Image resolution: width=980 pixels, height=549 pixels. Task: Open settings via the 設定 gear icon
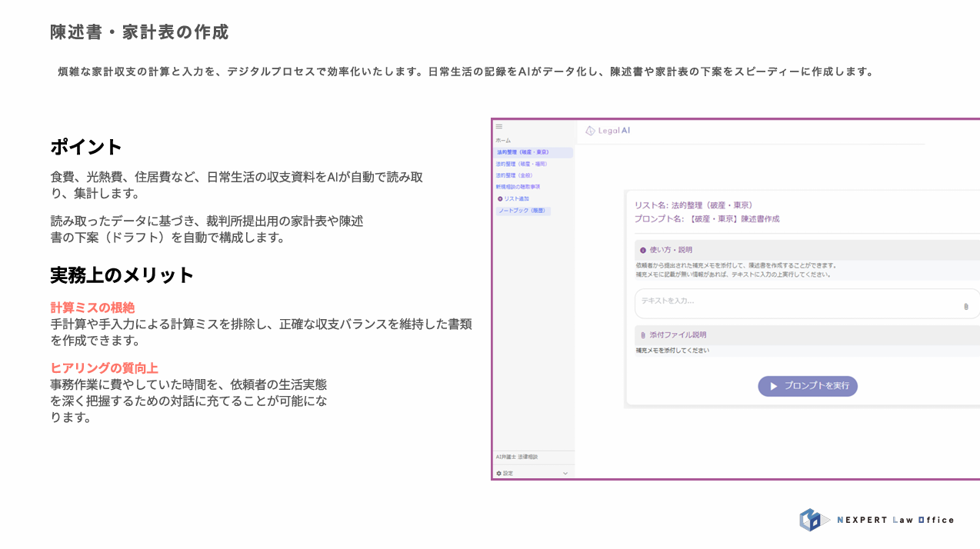coord(500,471)
